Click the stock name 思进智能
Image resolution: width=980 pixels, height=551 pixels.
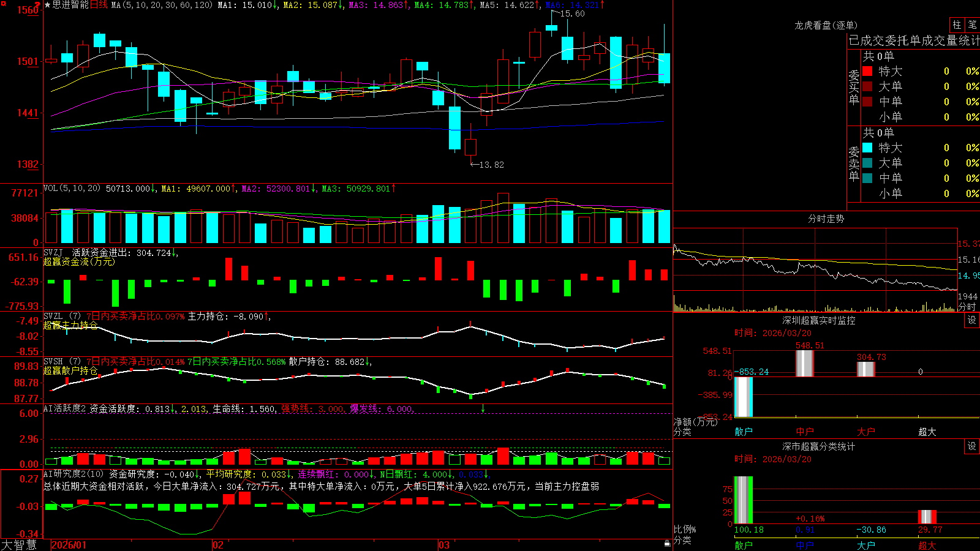[70, 5]
